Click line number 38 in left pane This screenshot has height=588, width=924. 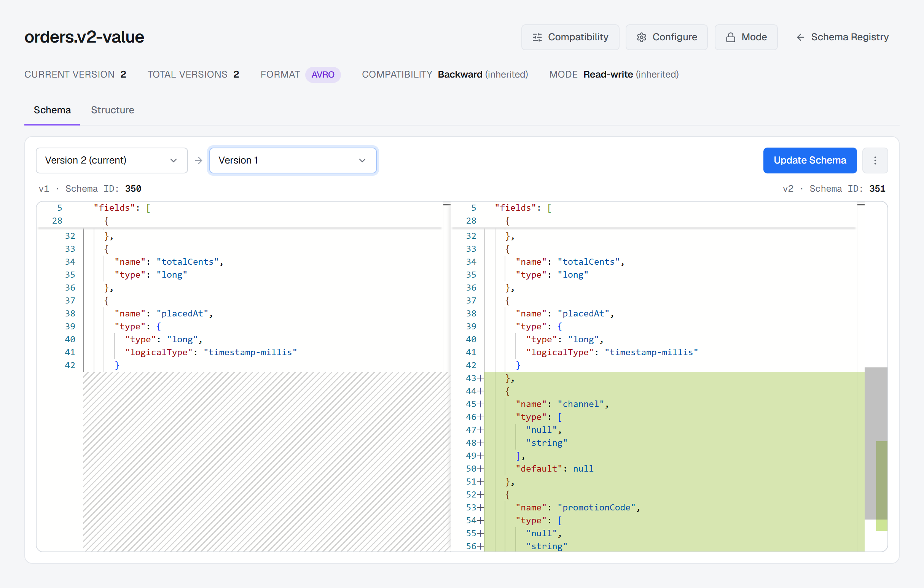70,313
